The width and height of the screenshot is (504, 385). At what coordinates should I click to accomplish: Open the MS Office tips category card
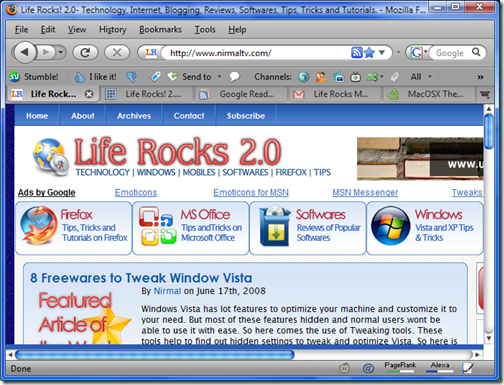click(x=191, y=228)
